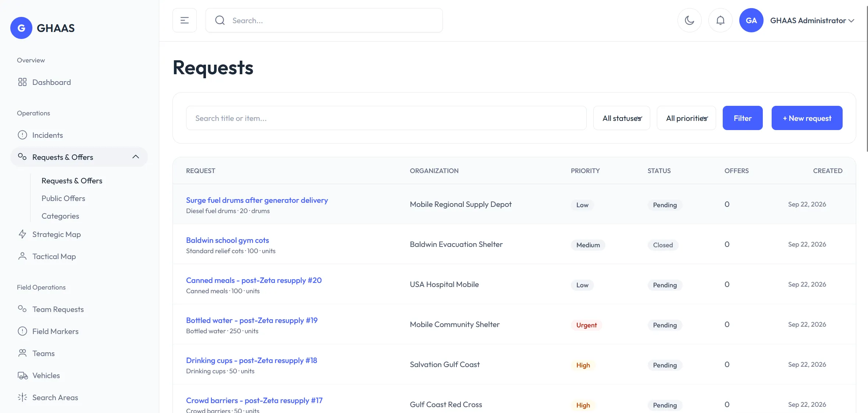Select Requests & Offers submenu item

point(72,181)
